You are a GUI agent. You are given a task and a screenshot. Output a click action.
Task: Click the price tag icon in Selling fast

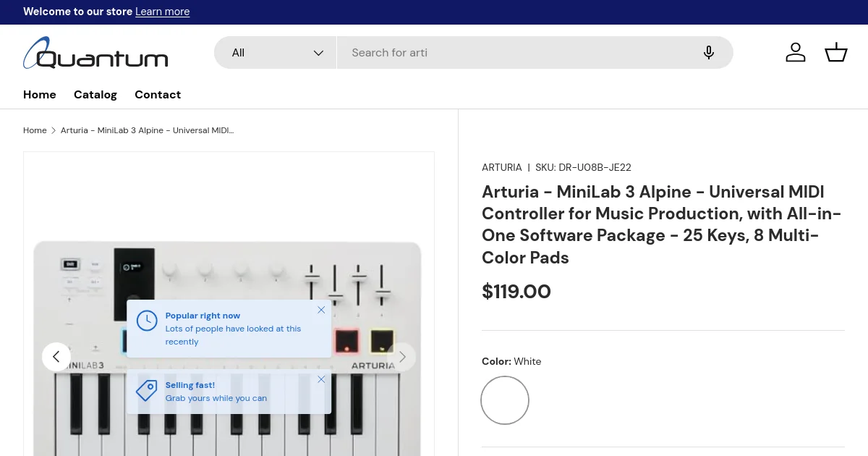(147, 391)
